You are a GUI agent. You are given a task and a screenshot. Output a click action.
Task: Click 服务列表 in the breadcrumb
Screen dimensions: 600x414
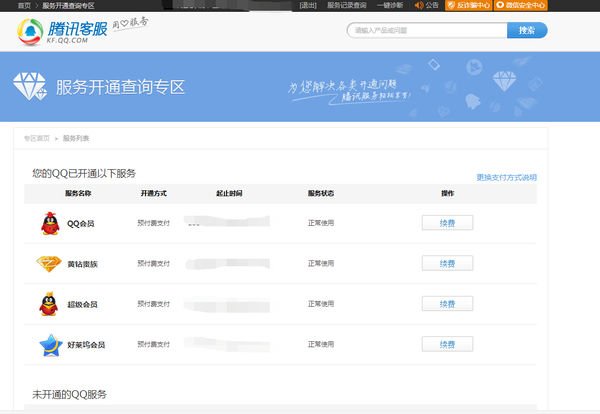point(76,138)
